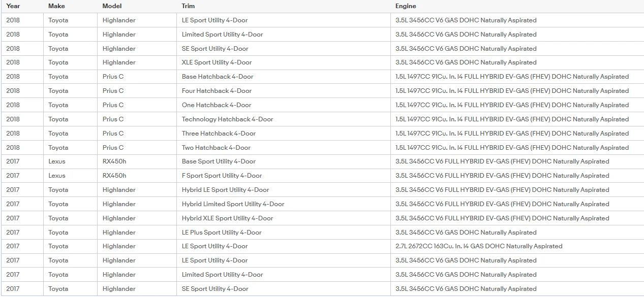Screen dimensions: 644x297
Task: Select the 'Hybrid LE Sport Utility 4-Door' trim
Action: (x=226, y=190)
